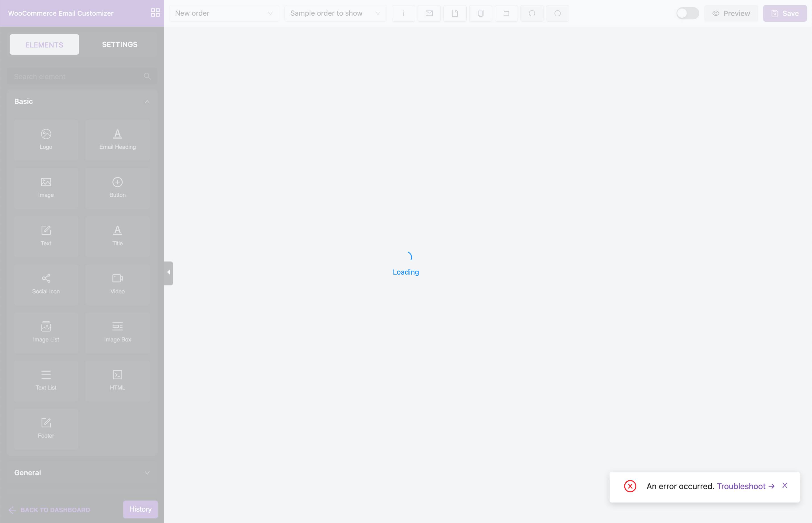Click the info icon in top toolbar
812x523 pixels.
coord(403,13)
